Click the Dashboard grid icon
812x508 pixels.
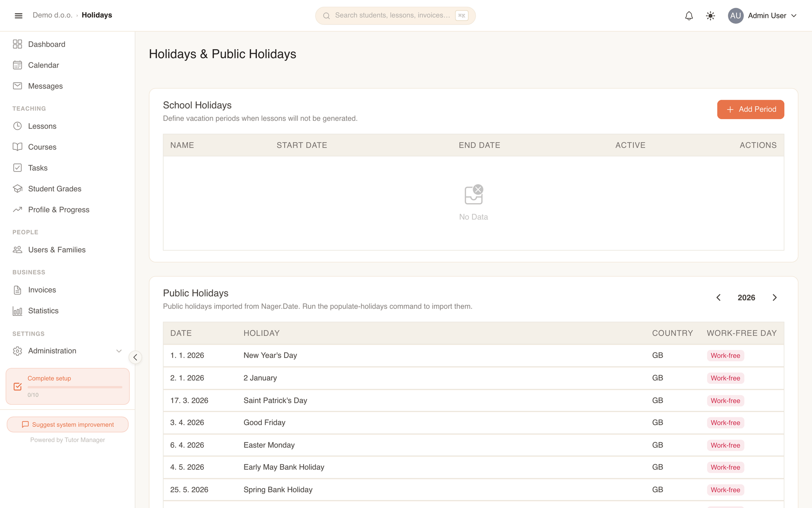pos(17,44)
